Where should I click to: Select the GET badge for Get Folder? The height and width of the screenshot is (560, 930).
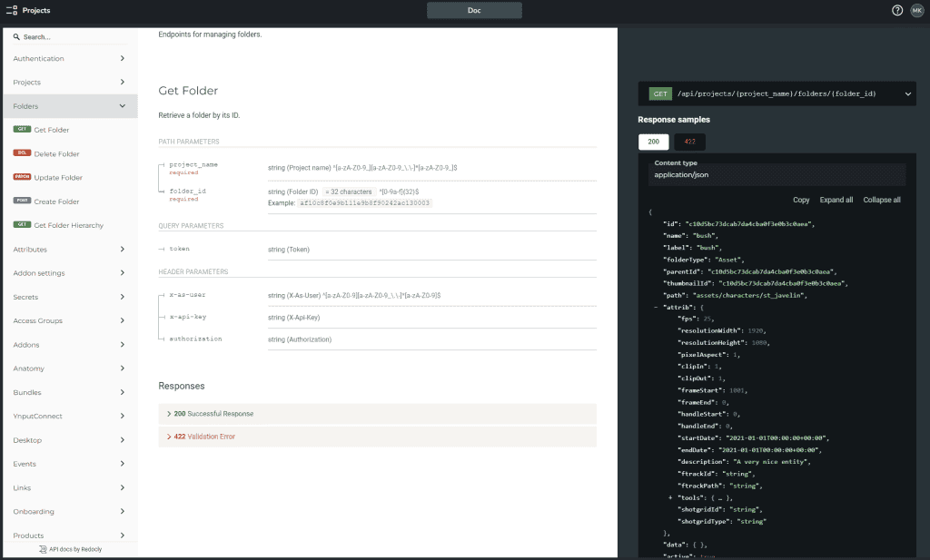tap(22, 129)
